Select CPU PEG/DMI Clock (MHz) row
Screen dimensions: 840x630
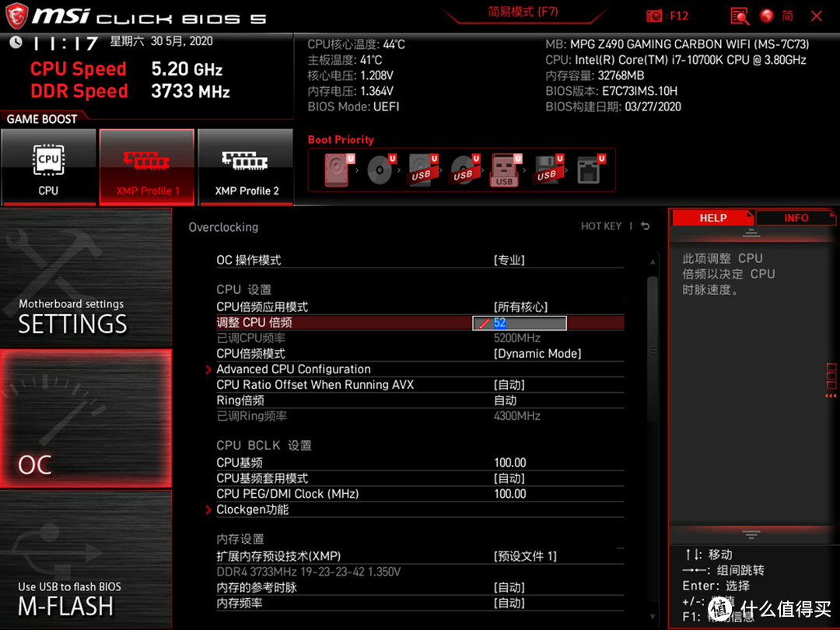[x=420, y=493]
